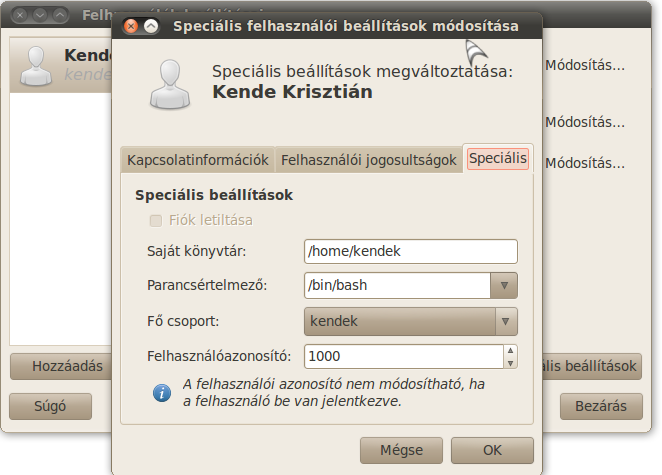
Task: Switch to the Kapcsolatinformációk tab
Action: 198,160
